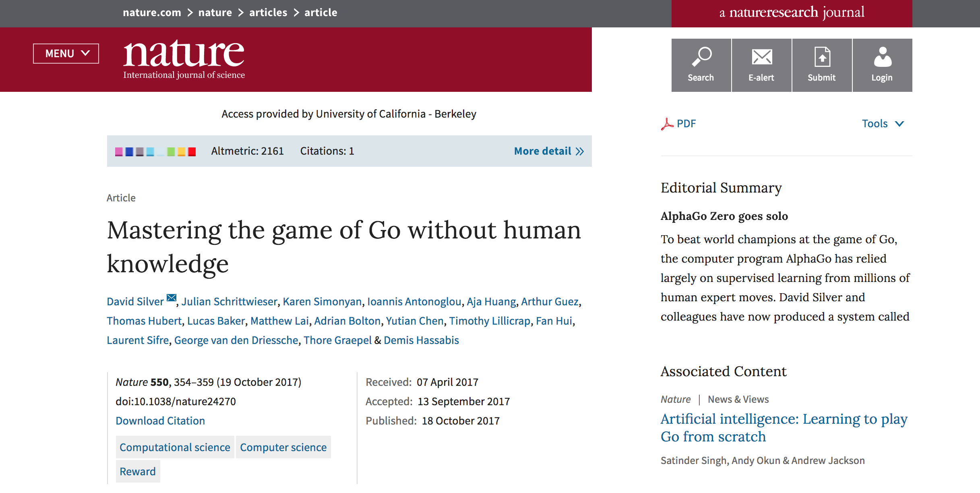Screen dimensions: 980x493
Task: Click the News & Views label
Action: tap(738, 400)
